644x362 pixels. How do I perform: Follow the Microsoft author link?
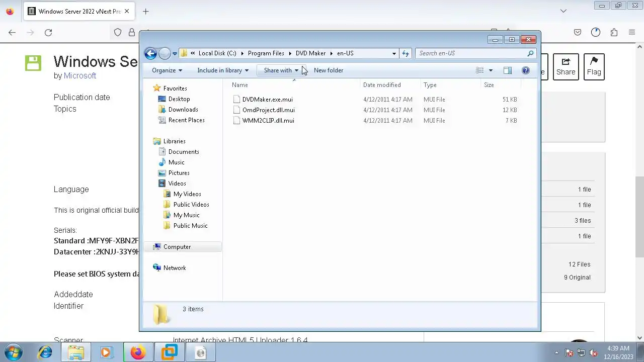[80, 76]
